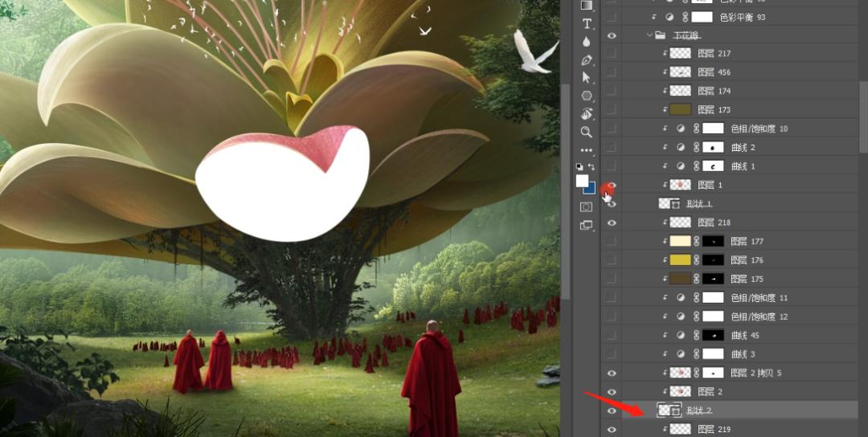Select the Zoom magnifier tool
868x437 pixels.
coord(587,133)
